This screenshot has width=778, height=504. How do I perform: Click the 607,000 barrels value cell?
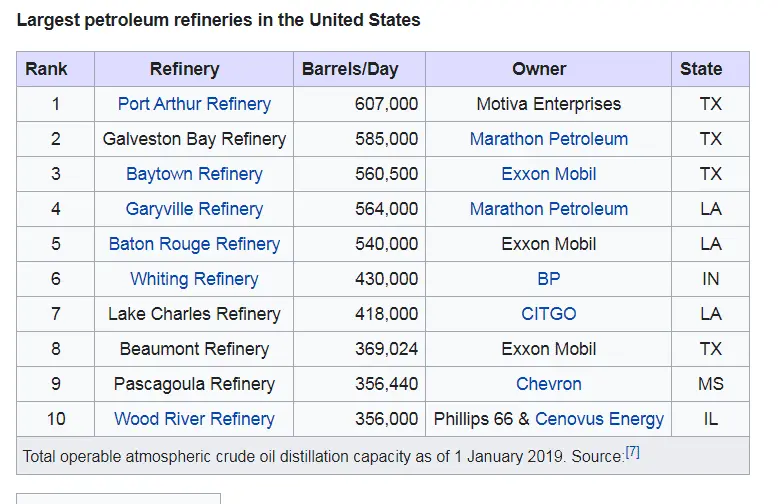coord(386,104)
